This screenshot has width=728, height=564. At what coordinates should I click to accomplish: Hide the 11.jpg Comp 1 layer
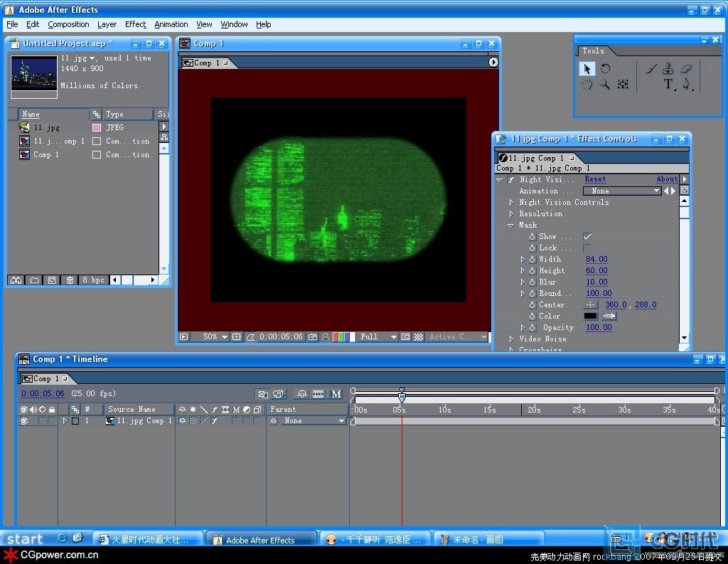24,421
